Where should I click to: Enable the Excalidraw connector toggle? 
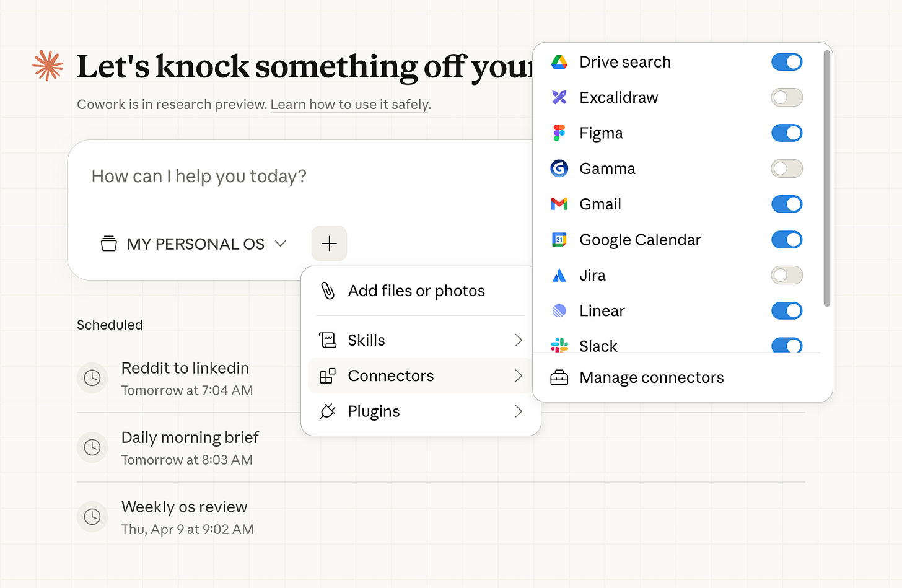pyautogui.click(x=787, y=97)
